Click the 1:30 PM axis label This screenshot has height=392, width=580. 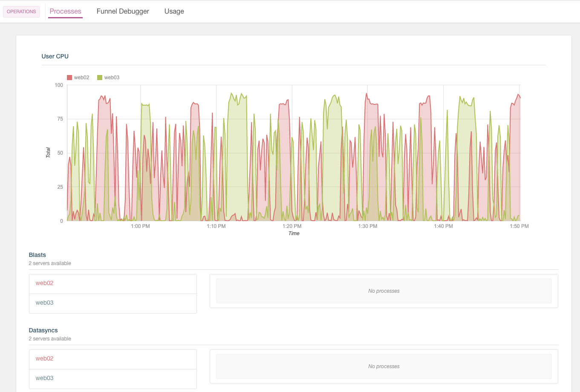click(x=368, y=226)
